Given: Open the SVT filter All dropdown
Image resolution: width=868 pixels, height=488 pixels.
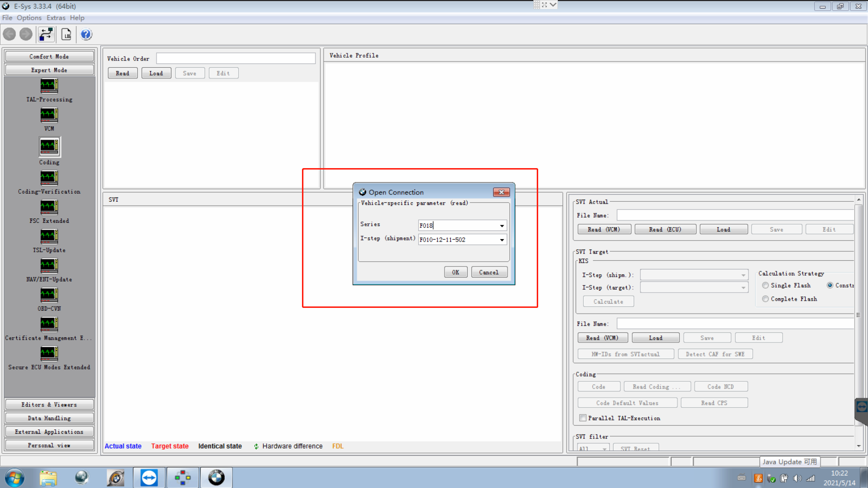Looking at the screenshot, I should (x=593, y=448).
